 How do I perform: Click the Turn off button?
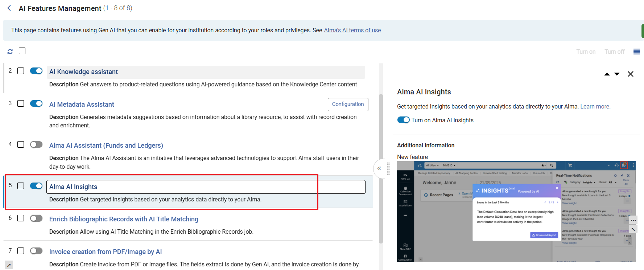[x=615, y=52]
